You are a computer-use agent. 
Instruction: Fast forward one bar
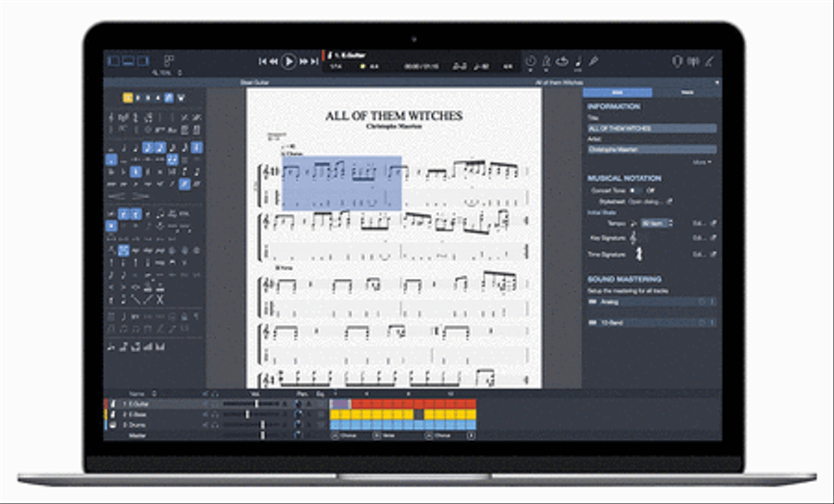click(304, 62)
